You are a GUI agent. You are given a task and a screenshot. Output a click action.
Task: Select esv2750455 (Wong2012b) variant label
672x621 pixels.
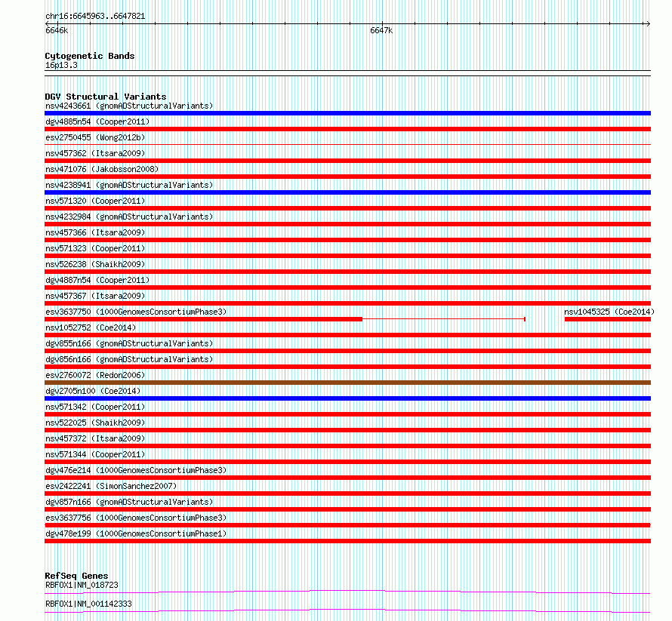pos(95,137)
